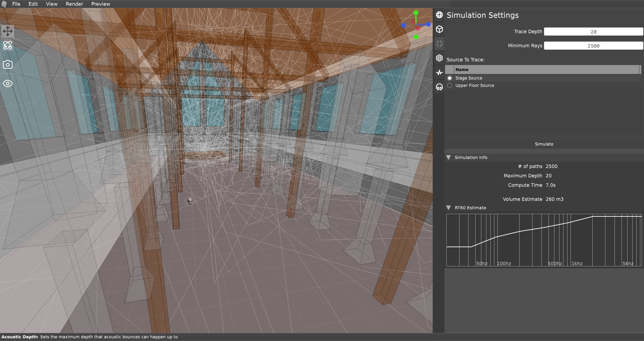Screen dimensions: 644x341
Task: Open the globe Simulation Settings panel
Action: (439, 15)
